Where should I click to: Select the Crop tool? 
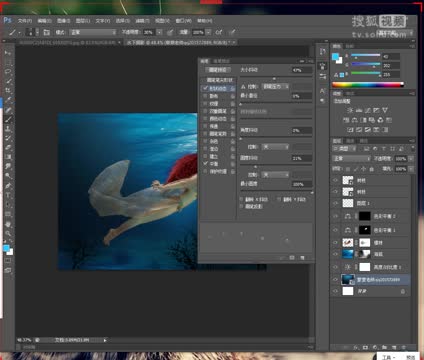click(8, 90)
